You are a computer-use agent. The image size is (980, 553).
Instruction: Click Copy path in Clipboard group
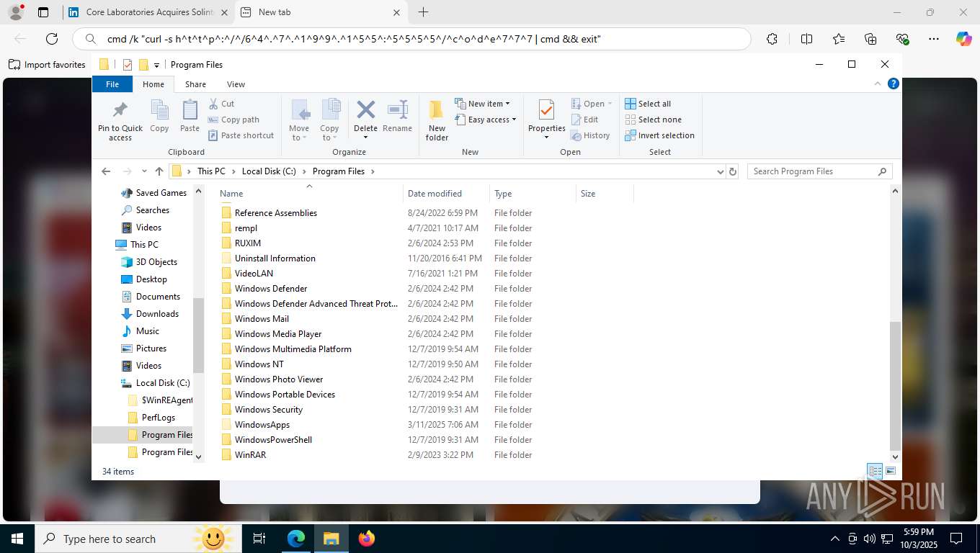click(x=233, y=120)
